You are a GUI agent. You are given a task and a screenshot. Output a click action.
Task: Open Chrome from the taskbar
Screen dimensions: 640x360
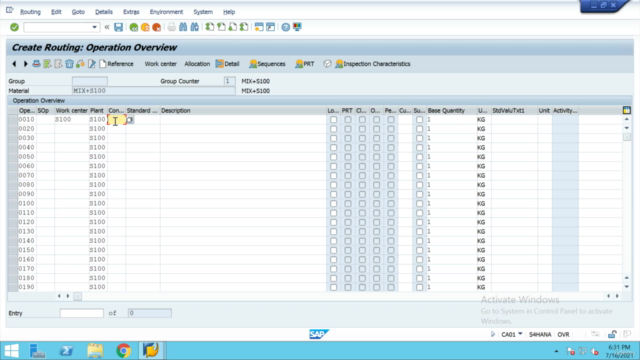pyautogui.click(x=123, y=351)
